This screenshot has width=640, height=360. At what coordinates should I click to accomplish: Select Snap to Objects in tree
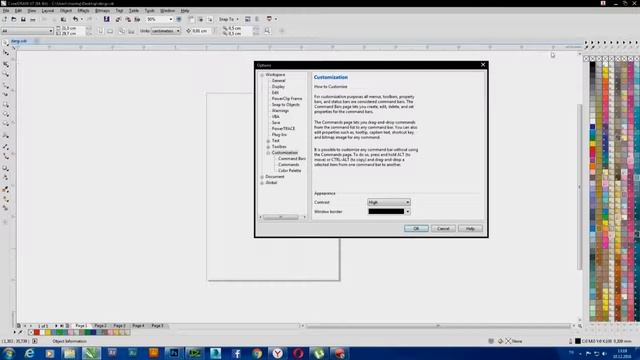click(x=286, y=105)
